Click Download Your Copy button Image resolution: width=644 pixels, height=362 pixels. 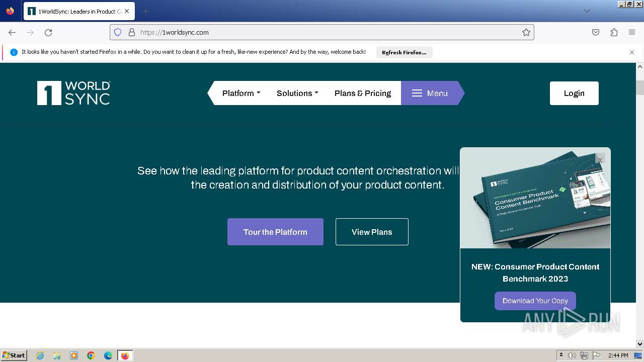click(x=535, y=301)
